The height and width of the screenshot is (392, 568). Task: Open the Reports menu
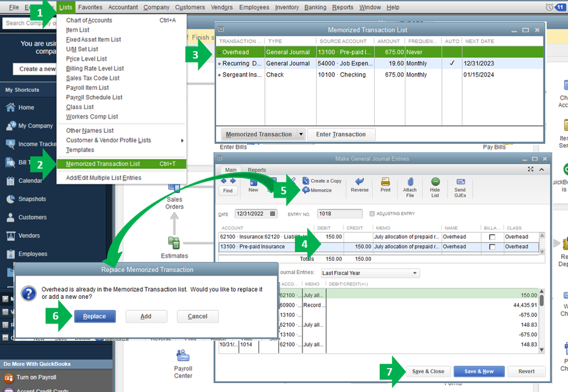pyautogui.click(x=342, y=7)
